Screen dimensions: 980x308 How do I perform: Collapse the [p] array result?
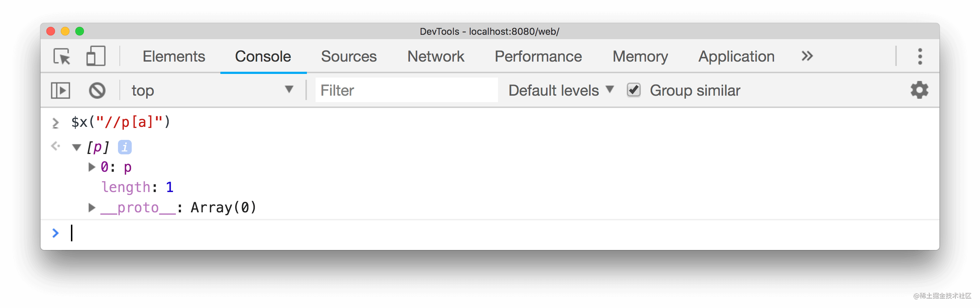[x=76, y=147]
